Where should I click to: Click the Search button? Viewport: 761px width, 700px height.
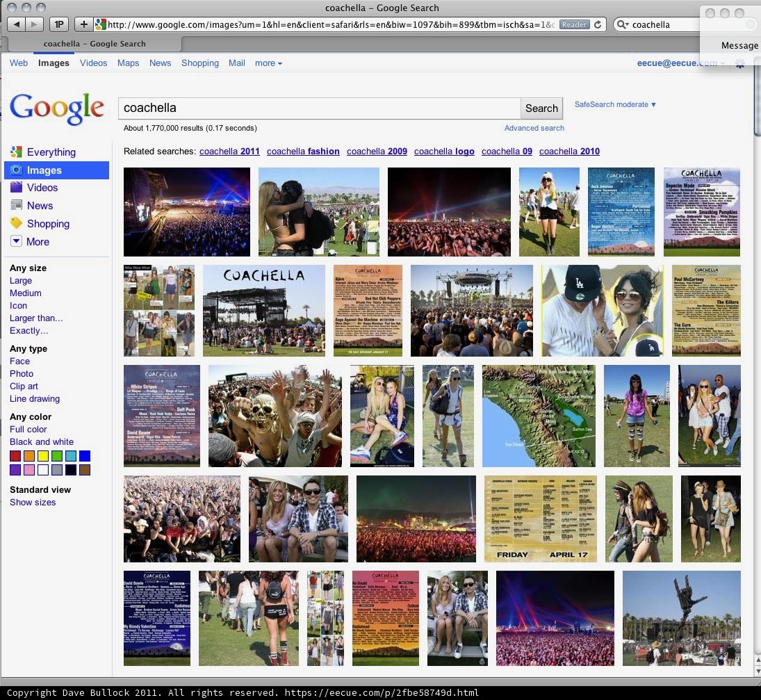(541, 108)
